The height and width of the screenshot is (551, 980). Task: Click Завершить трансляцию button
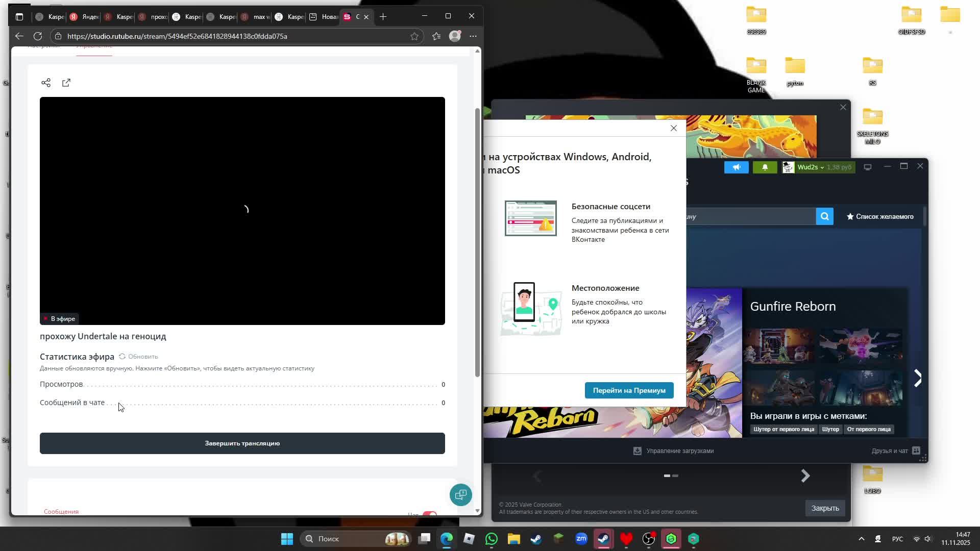coord(242,443)
